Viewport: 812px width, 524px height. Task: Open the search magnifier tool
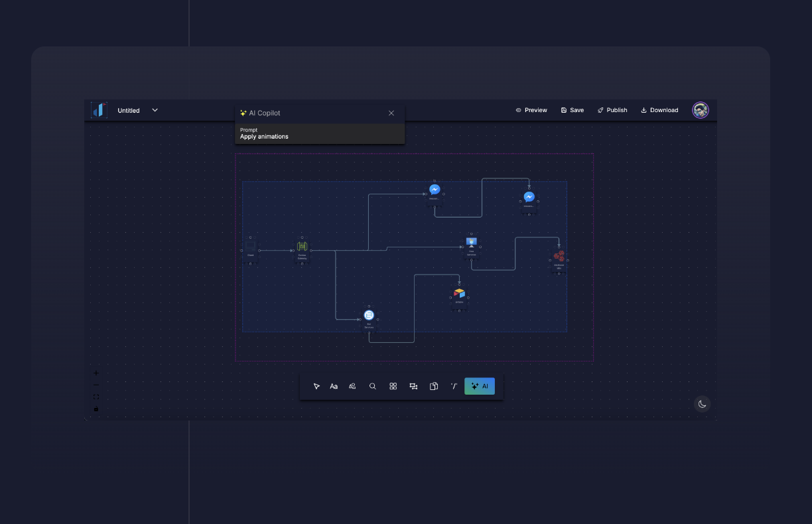[x=373, y=386]
